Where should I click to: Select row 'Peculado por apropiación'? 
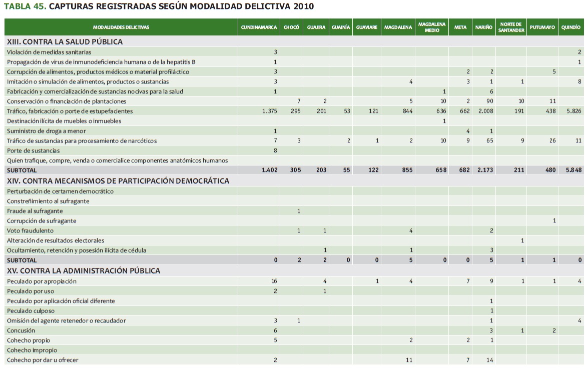42,281
